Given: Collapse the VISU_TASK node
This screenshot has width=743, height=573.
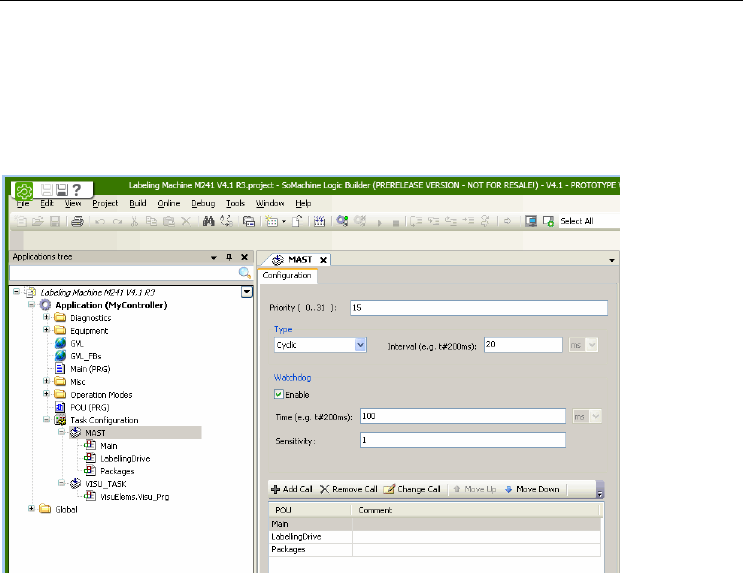Looking at the screenshot, I should pos(61,483).
